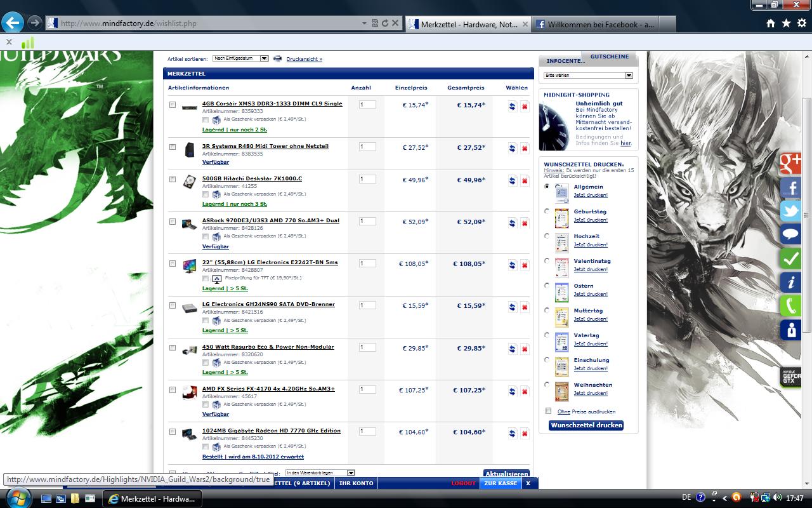Expand the address bar URL history arrow
The height and width of the screenshot is (508, 812).
tap(364, 23)
